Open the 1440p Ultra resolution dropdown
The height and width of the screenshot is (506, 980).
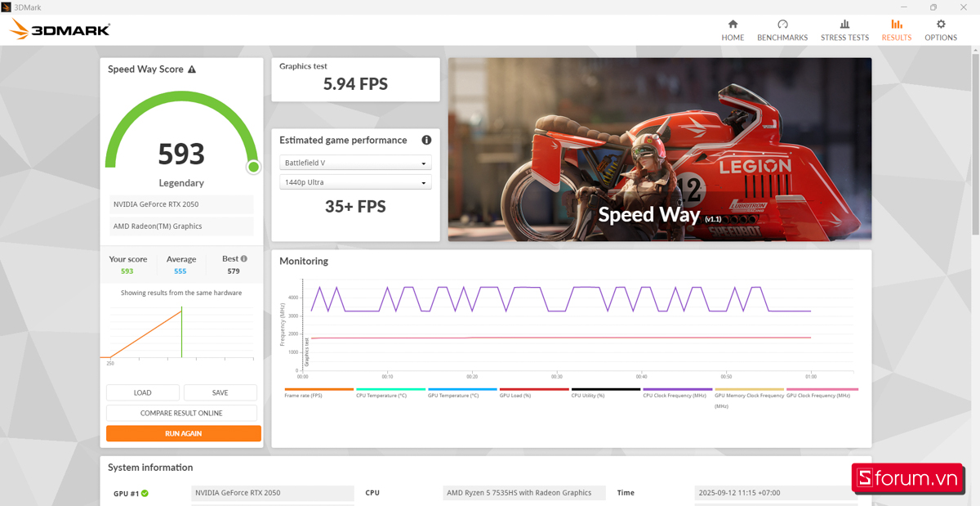pos(355,182)
